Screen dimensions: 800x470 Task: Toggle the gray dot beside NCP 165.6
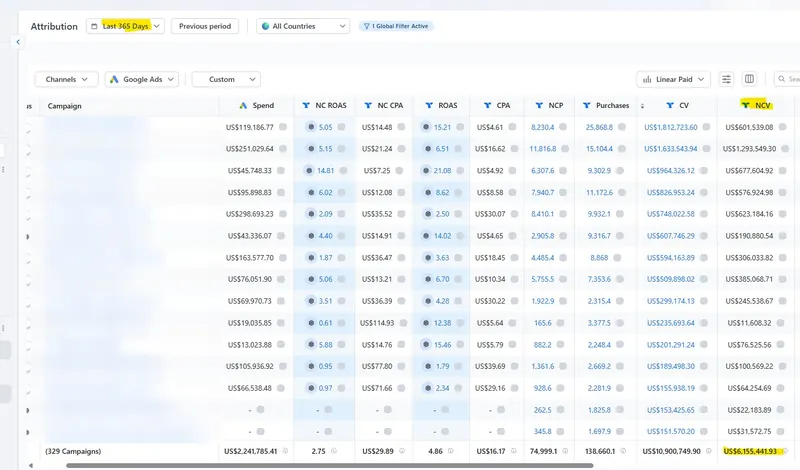(x=560, y=323)
